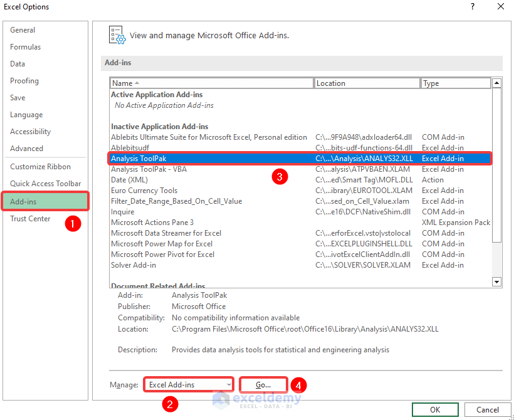This screenshot has width=514, height=420.
Task: Select Microsoft Actions Pane 3 row
Action: (301, 223)
